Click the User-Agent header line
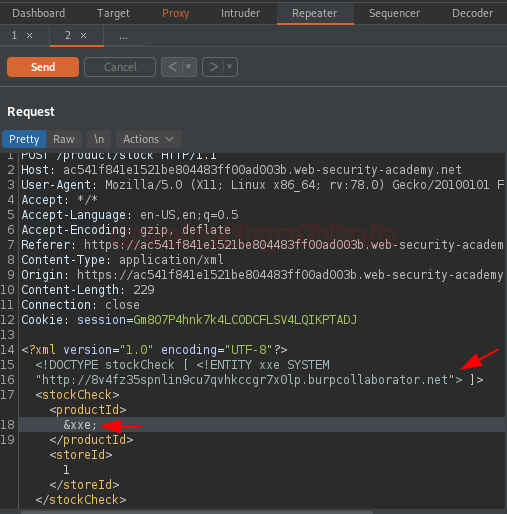The height and width of the screenshot is (514, 507). 263,185
